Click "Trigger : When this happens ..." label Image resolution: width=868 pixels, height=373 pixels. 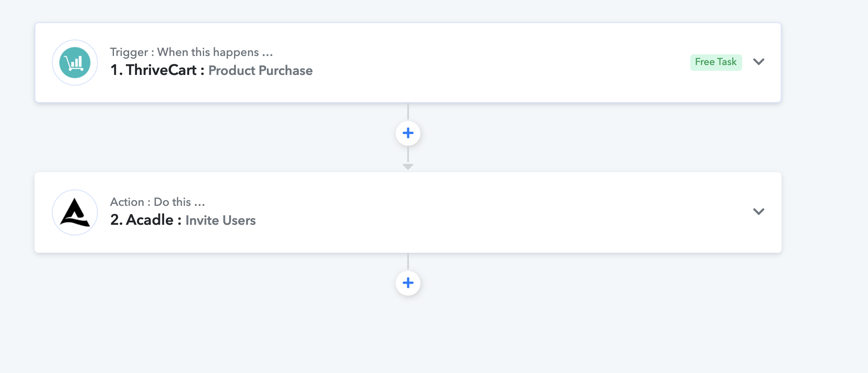click(191, 52)
